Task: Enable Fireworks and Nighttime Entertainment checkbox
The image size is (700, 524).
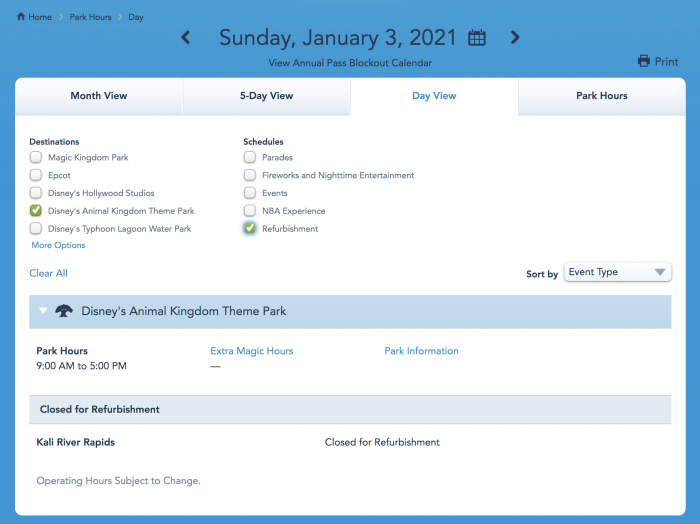Action: 250,175
